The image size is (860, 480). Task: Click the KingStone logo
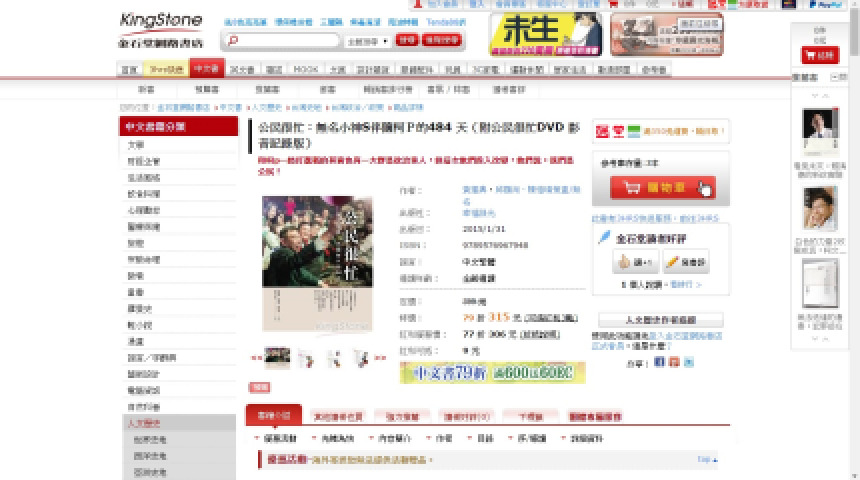161,28
